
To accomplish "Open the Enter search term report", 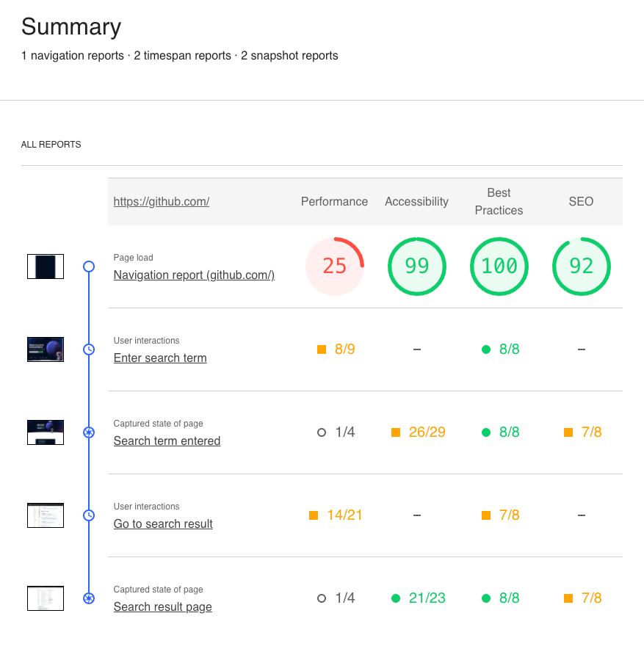I will [x=160, y=358].
